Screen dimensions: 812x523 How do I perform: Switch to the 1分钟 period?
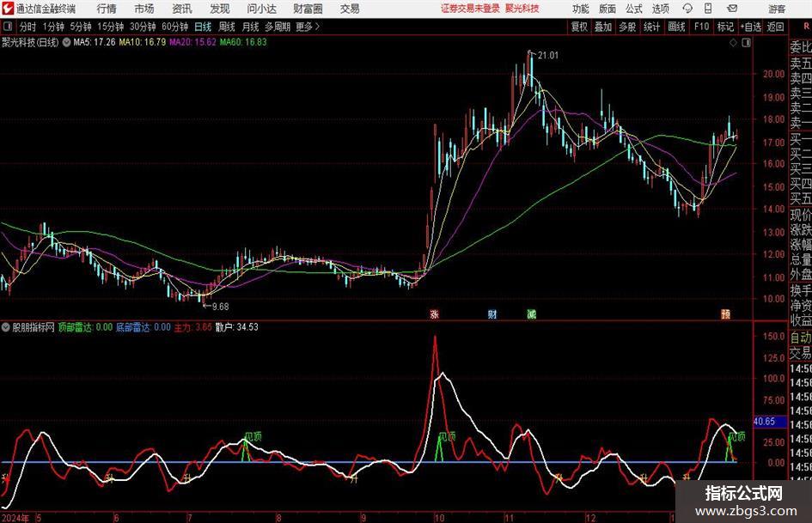[x=53, y=27]
